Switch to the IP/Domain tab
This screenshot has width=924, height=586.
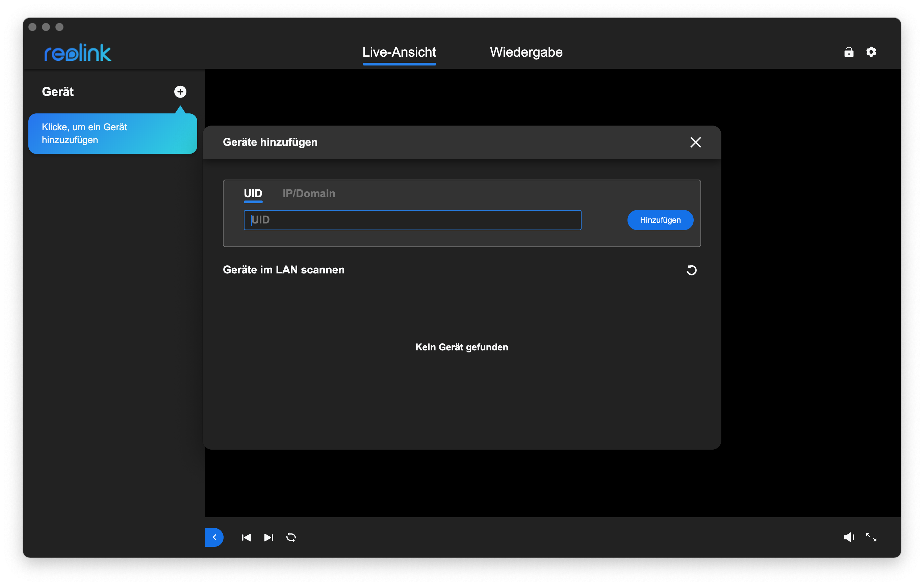point(309,193)
